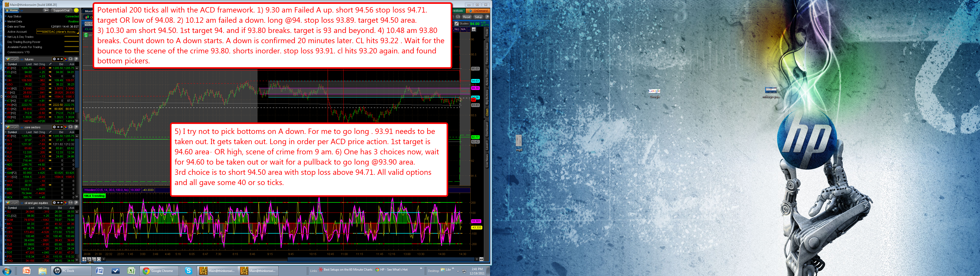Image resolution: width=980 pixels, height=276 pixels.
Task: Select the mp5 icon on the desktop
Action: click(x=519, y=143)
